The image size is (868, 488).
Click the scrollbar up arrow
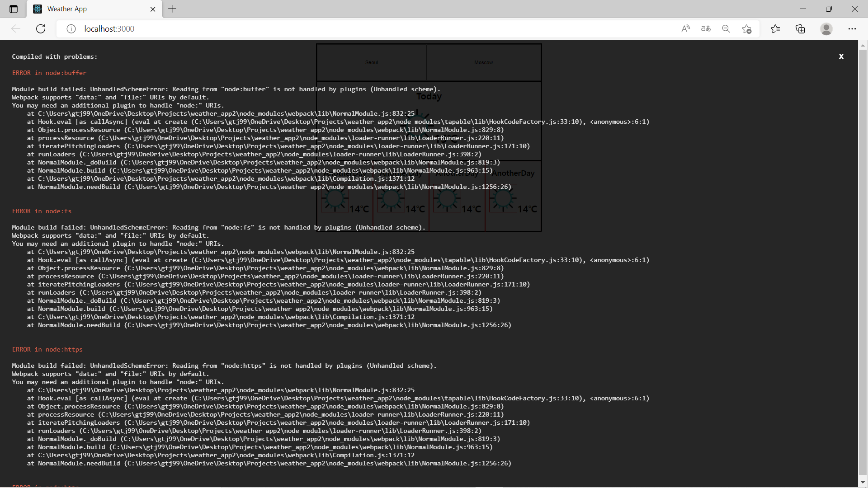click(863, 46)
